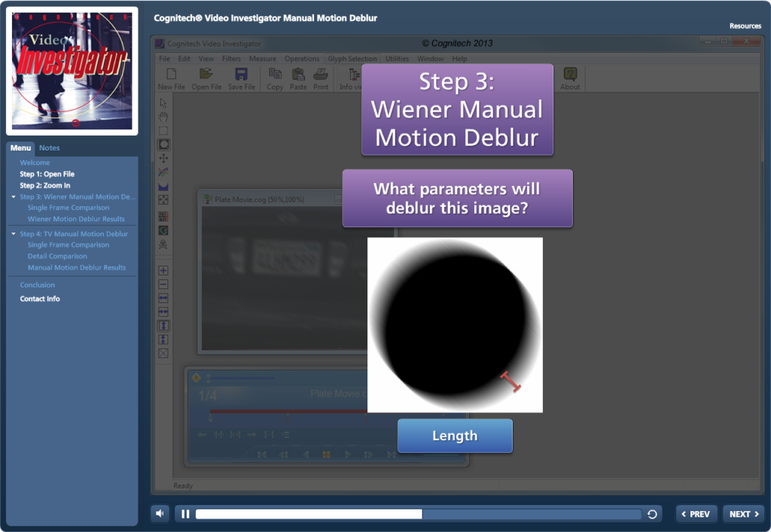Toggle zoom in with the plus icon

coord(163,269)
